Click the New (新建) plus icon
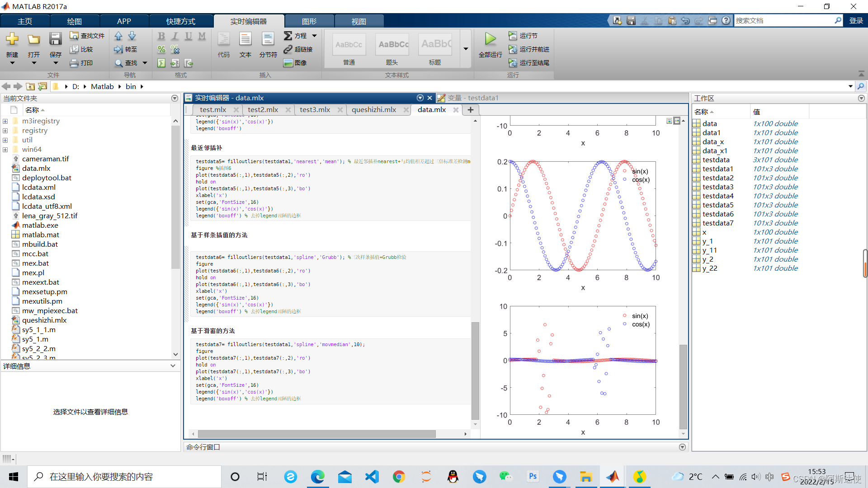This screenshot has width=868, height=488. 12,39
